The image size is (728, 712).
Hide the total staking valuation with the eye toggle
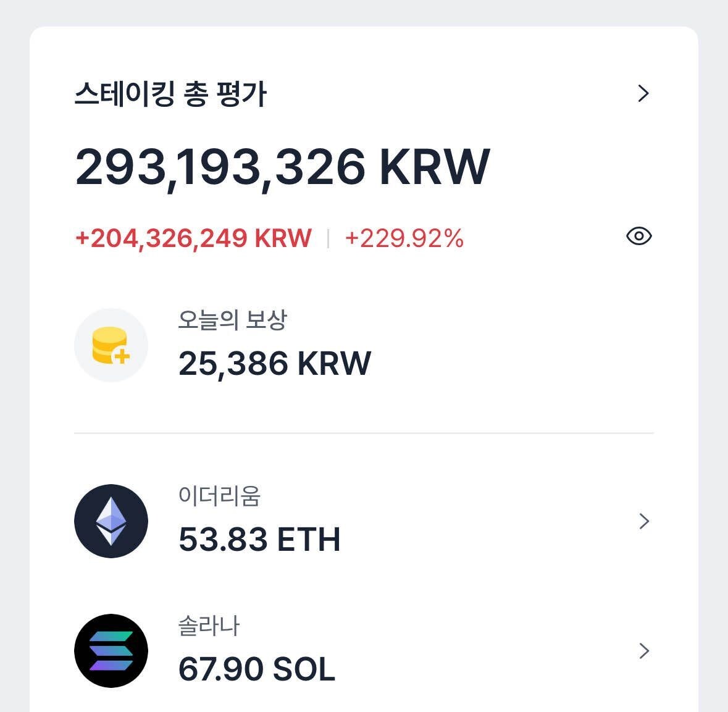[x=639, y=236]
